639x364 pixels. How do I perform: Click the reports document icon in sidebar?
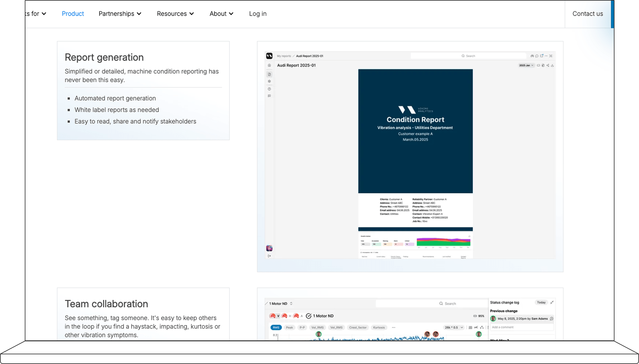click(x=269, y=74)
